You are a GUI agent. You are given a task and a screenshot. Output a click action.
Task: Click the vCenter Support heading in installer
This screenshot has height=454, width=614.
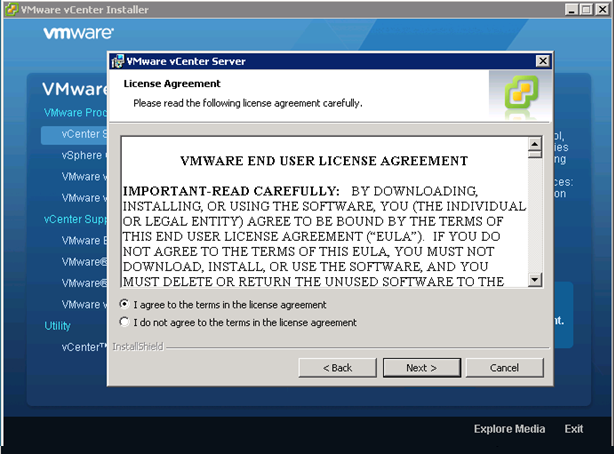click(75, 219)
